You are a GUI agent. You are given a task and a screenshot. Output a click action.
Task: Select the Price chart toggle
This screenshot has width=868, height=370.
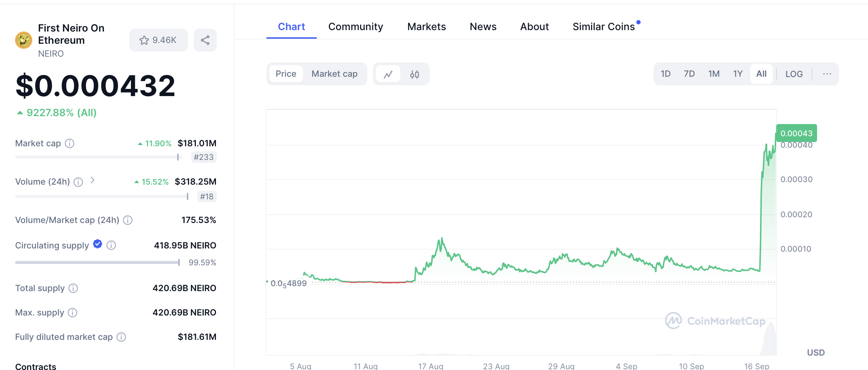pyautogui.click(x=286, y=74)
